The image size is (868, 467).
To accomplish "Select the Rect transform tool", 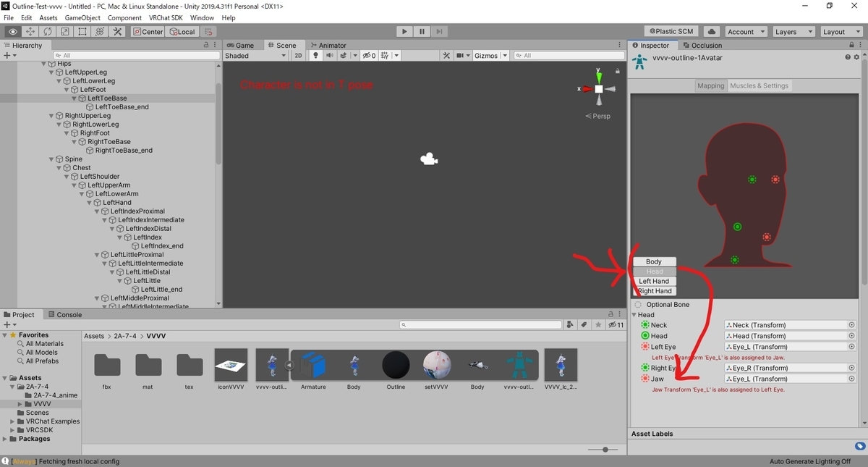I will point(82,32).
